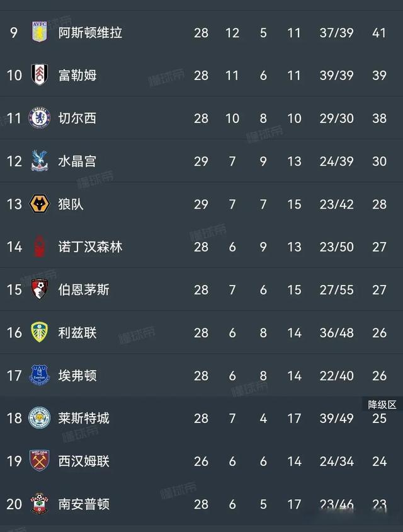Open team name 诺丁汉森林
403x532 pixels.
90,246
